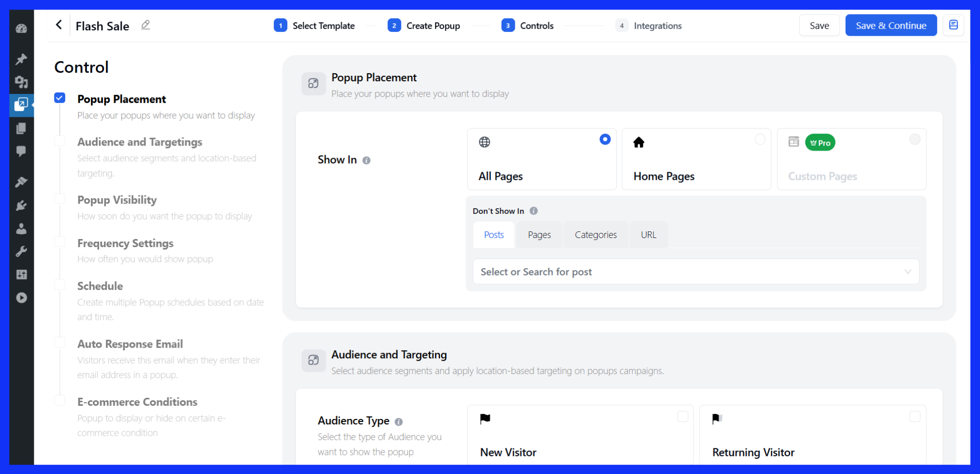Click the Flash Sale title text
This screenshot has height=474, width=980.
102,26
